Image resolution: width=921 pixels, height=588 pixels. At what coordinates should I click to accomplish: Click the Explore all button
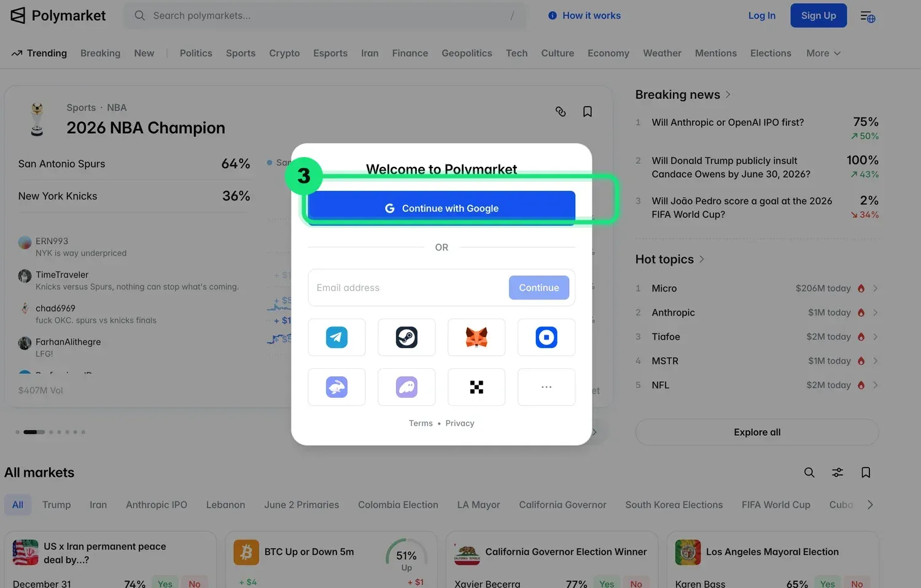tap(757, 432)
